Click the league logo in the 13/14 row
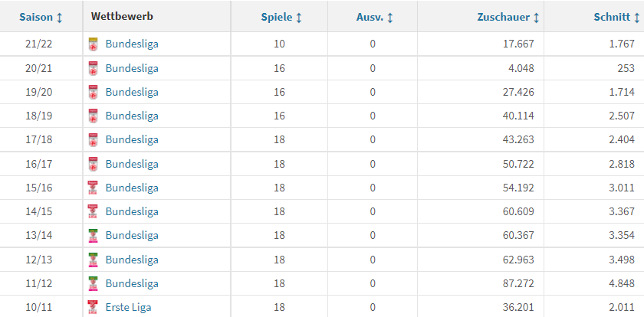The image size is (644, 317). 93,235
